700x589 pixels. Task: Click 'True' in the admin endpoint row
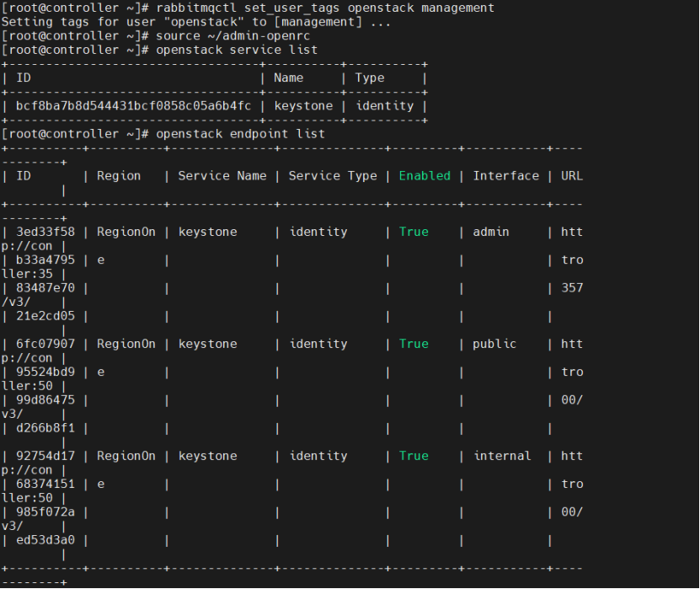coord(414,232)
